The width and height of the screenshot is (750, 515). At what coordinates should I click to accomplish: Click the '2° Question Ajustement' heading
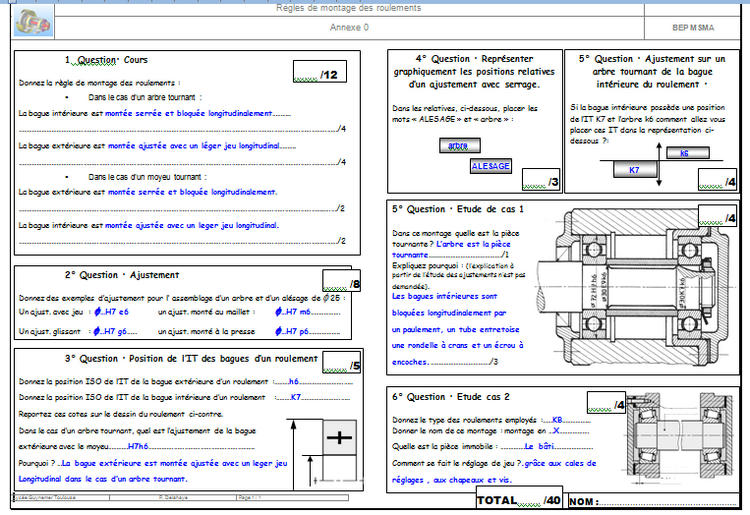point(123,274)
